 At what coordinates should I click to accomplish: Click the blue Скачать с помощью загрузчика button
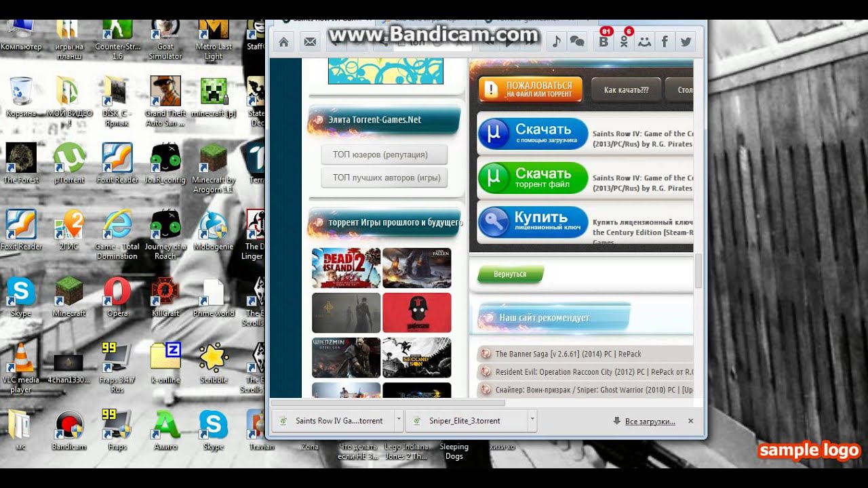(533, 134)
